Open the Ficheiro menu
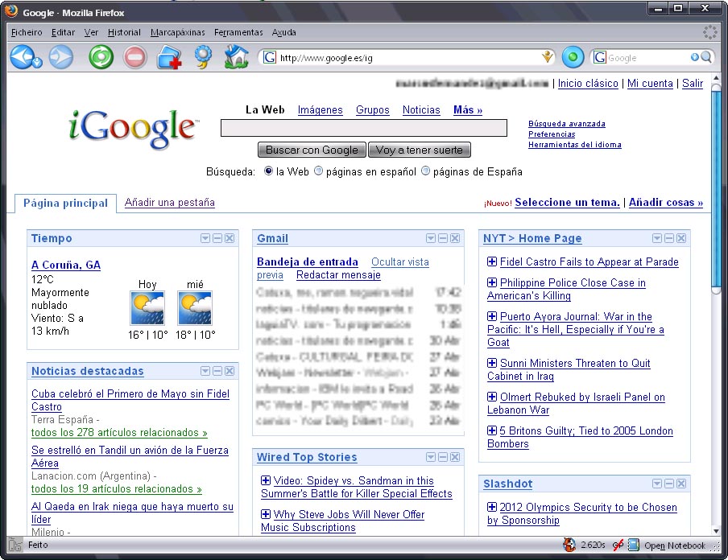Viewport: 728px width, 560px height. click(x=27, y=32)
